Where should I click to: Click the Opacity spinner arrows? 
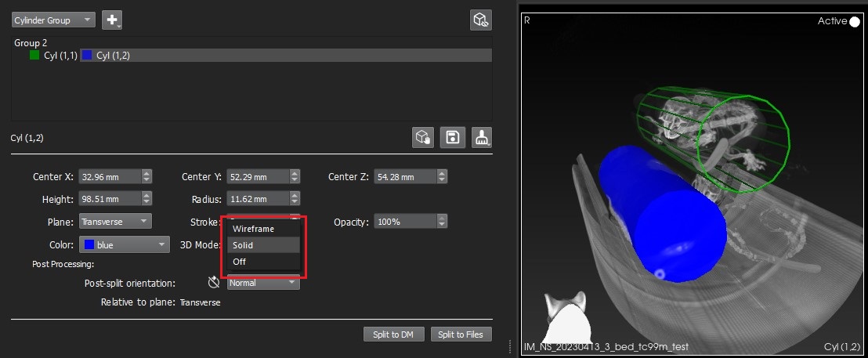pos(443,222)
